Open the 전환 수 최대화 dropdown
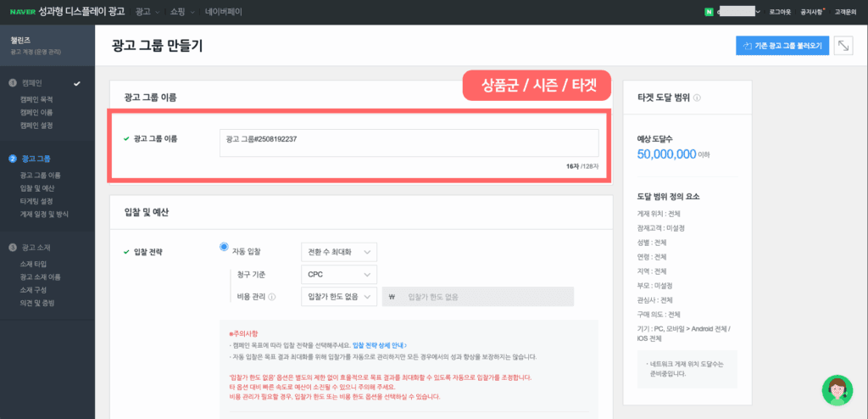Image resolution: width=868 pixels, height=419 pixels. pos(339,252)
